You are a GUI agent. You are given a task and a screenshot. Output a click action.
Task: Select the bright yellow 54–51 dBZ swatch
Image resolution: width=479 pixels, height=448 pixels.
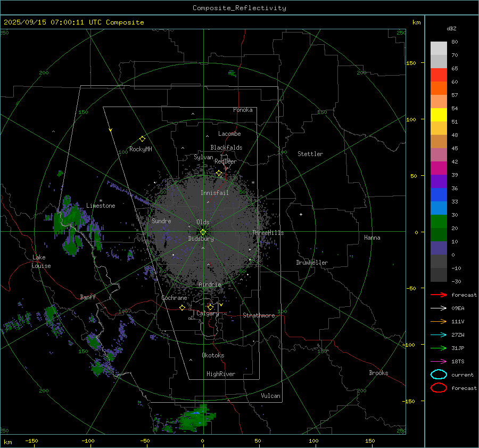[439, 115]
